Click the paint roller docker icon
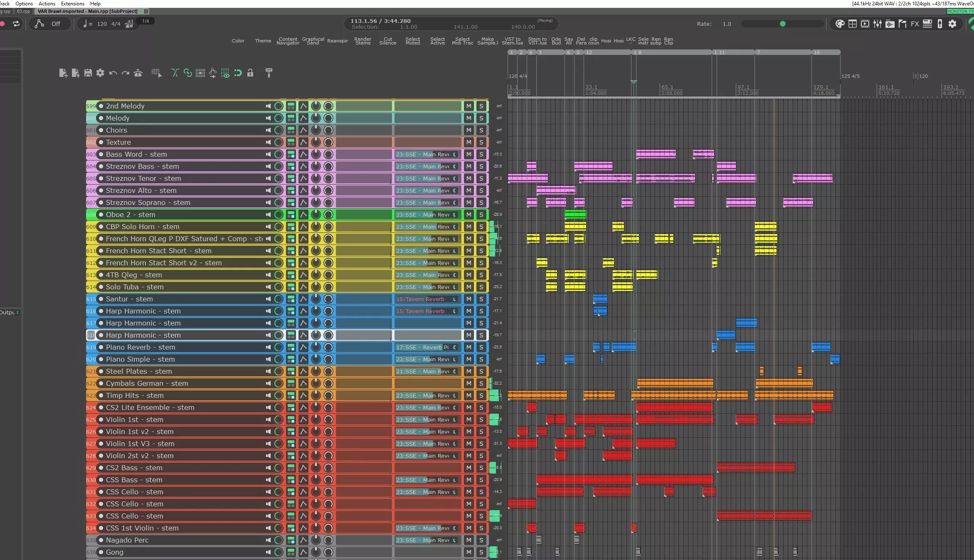 point(269,73)
